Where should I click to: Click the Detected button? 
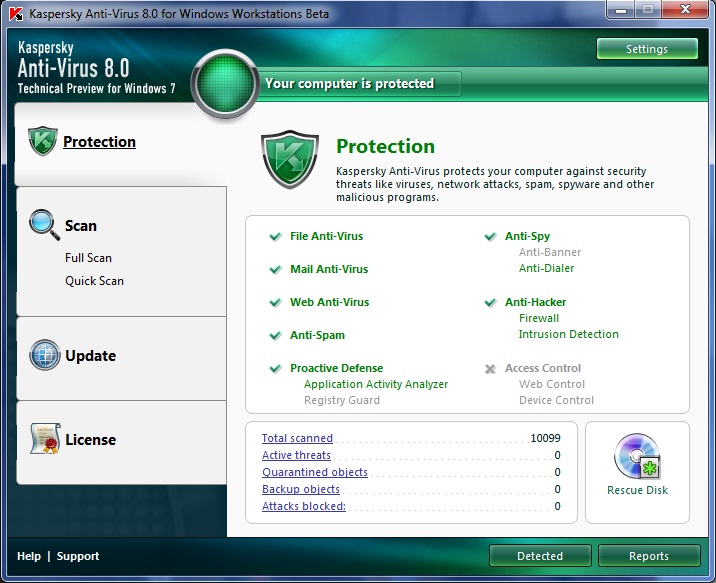[x=540, y=556]
